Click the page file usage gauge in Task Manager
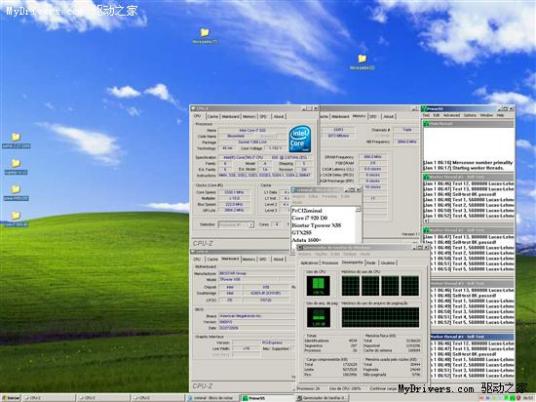The width and height of the screenshot is (536, 402). (318, 317)
